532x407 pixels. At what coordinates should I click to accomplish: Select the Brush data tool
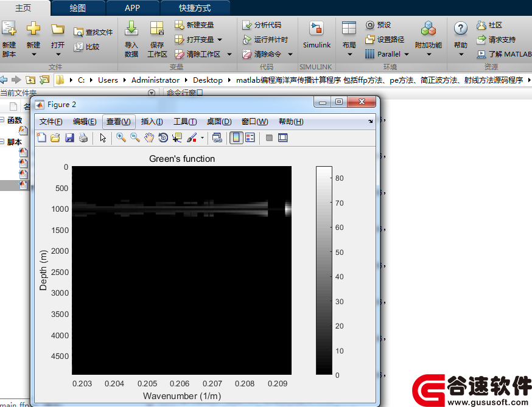point(192,137)
